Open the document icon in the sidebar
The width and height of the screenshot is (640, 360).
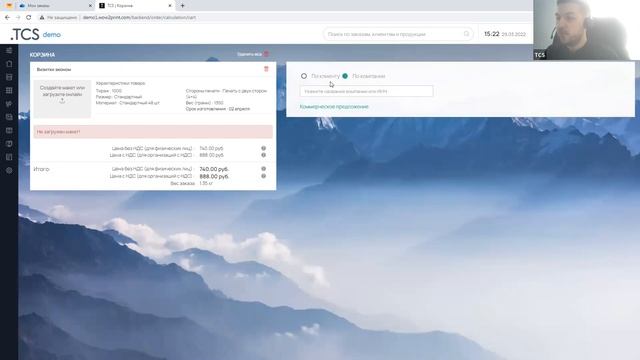[9, 64]
